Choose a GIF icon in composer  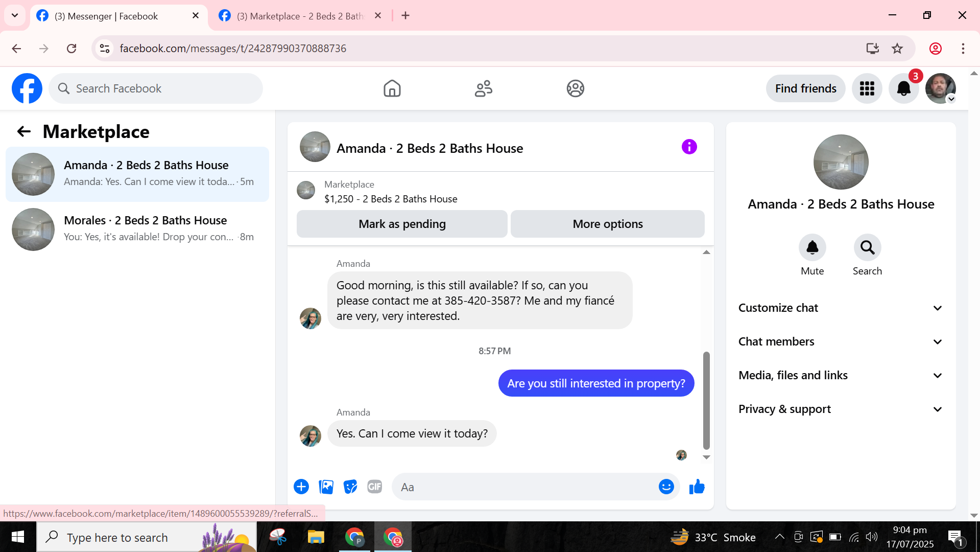tap(374, 487)
